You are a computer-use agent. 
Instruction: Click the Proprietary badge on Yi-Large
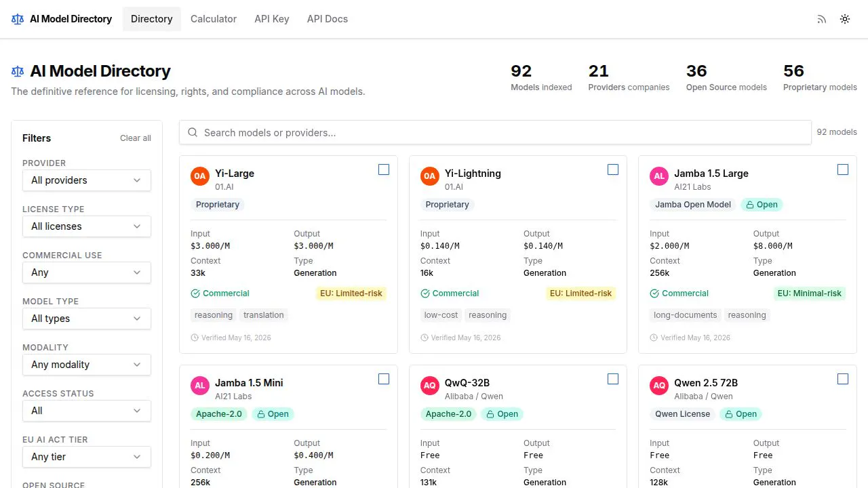pyautogui.click(x=218, y=205)
